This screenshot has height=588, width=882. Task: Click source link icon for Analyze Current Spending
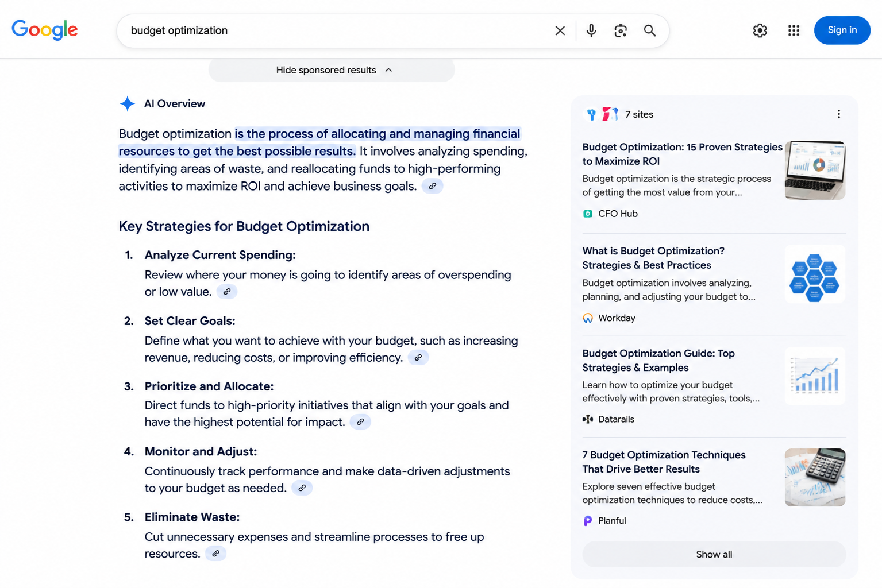click(x=227, y=292)
